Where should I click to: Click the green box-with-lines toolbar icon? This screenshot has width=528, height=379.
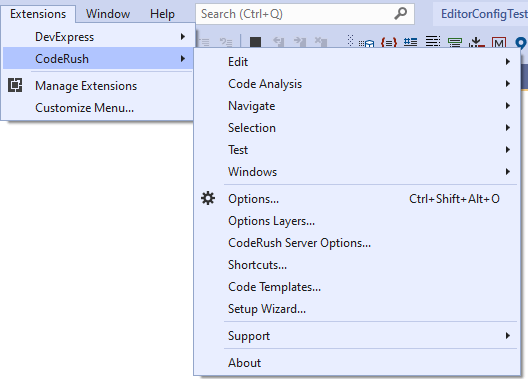[455, 42]
